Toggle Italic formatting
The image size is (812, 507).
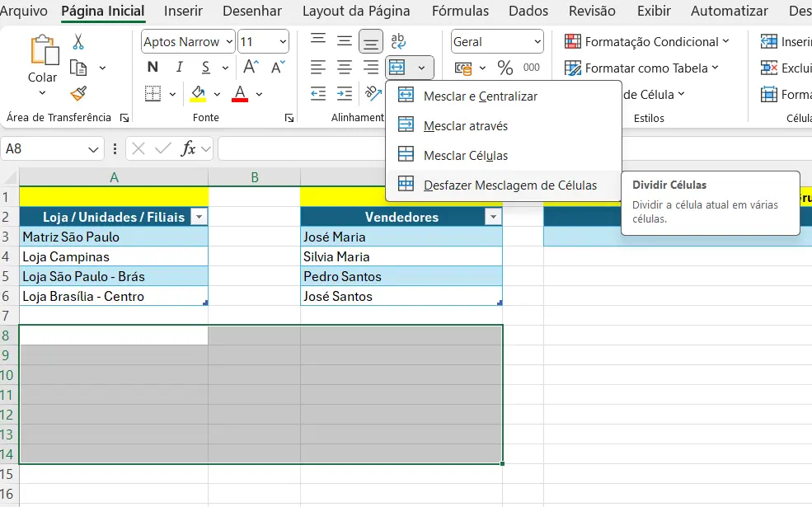[179, 68]
